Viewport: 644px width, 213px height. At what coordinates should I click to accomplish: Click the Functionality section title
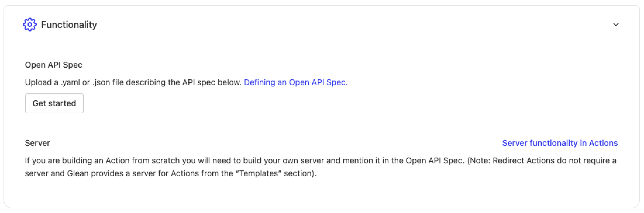(69, 25)
